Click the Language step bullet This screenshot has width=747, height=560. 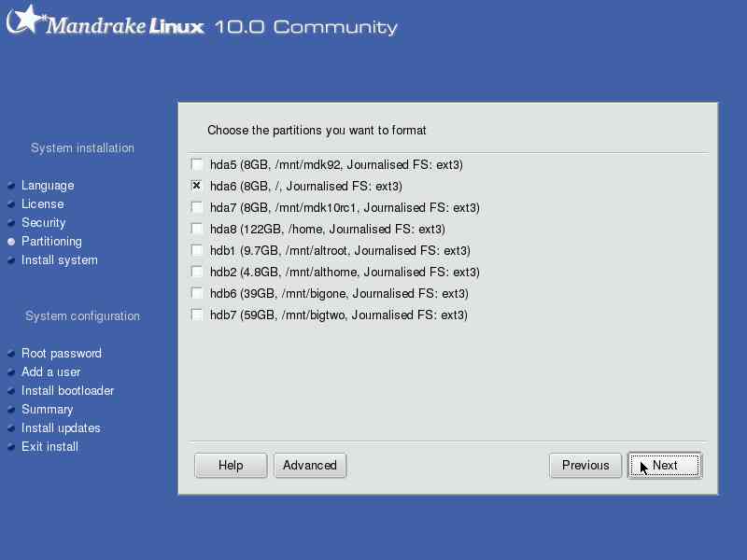pos(11,186)
